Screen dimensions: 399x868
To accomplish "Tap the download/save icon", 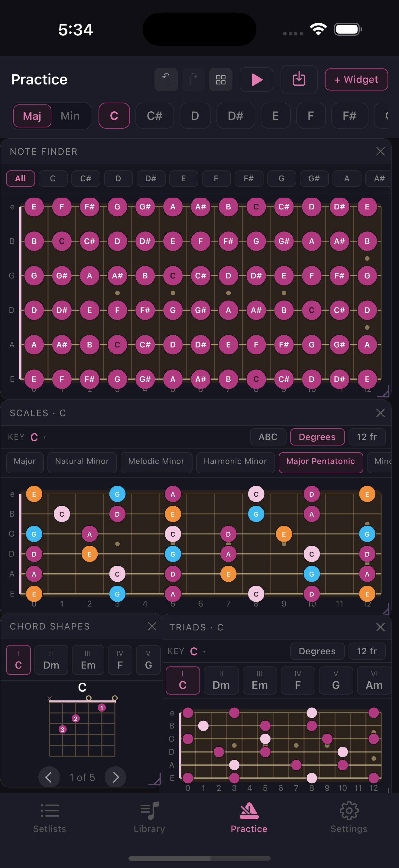I will [299, 80].
